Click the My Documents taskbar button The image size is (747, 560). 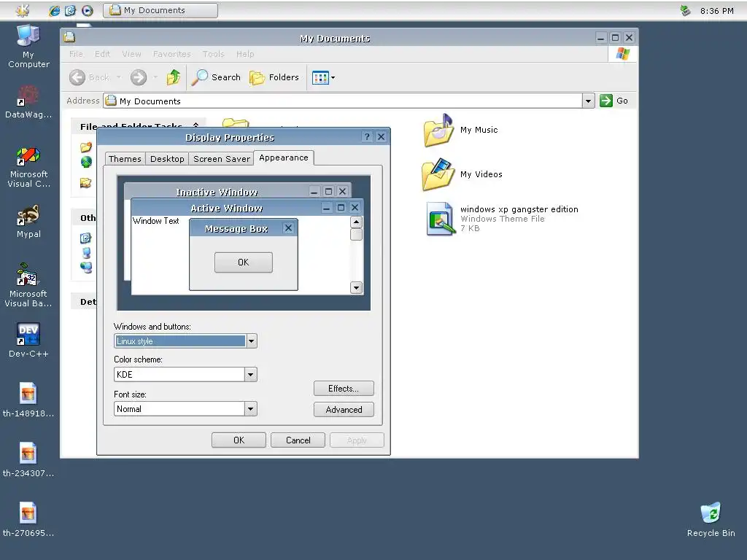pyautogui.click(x=160, y=10)
